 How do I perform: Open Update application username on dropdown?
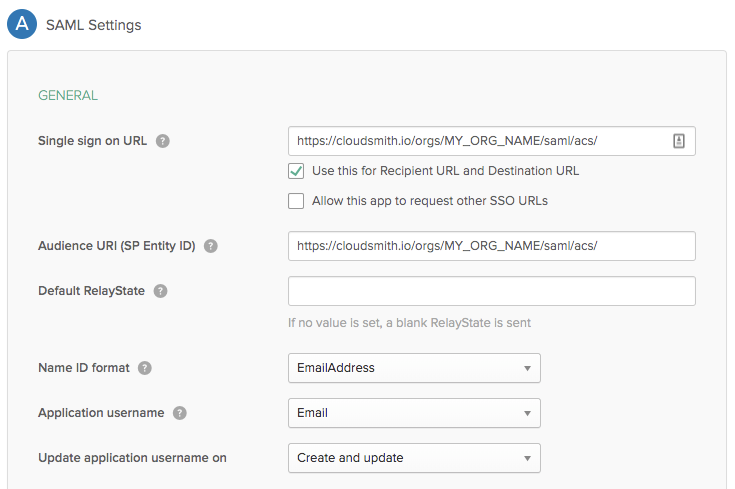click(414, 458)
